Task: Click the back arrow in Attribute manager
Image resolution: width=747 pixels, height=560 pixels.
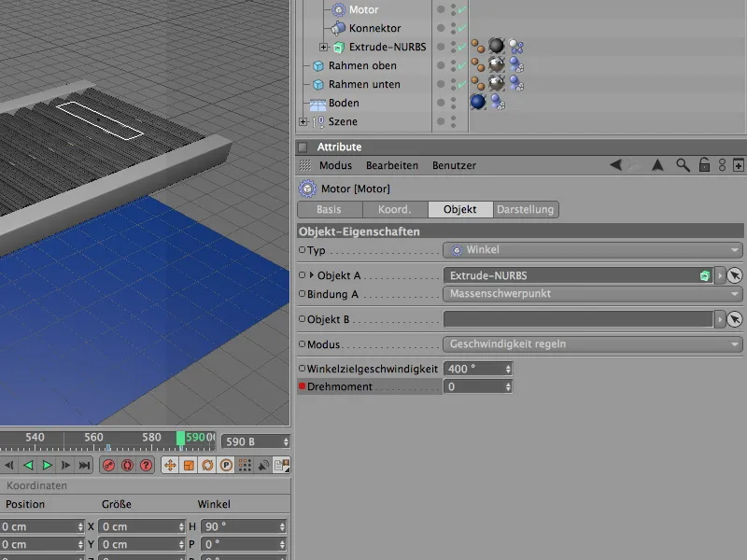Action: (x=615, y=165)
